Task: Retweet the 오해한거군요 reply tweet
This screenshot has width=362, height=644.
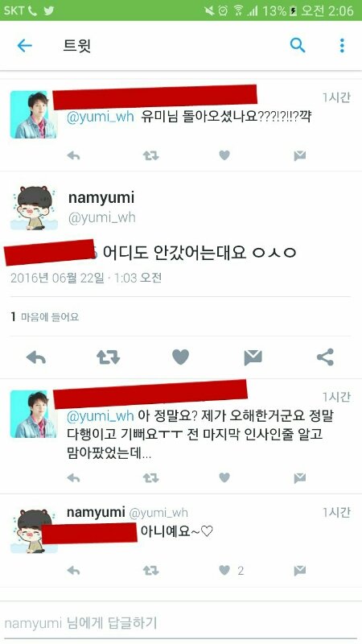Action: 150,477
